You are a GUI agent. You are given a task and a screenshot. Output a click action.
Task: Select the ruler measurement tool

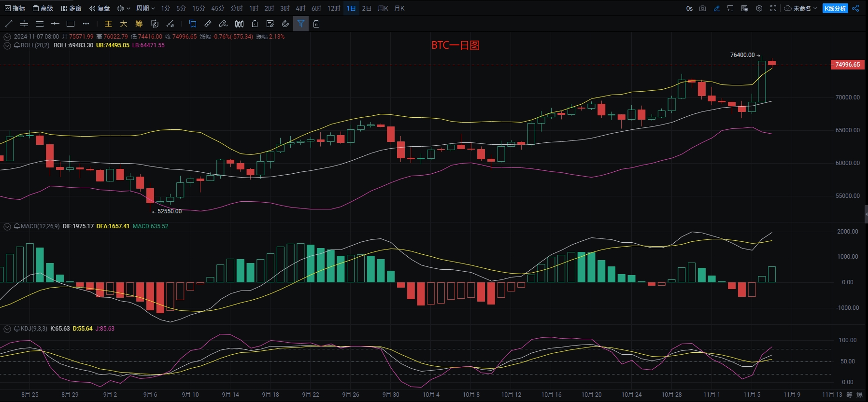pyautogui.click(x=208, y=24)
